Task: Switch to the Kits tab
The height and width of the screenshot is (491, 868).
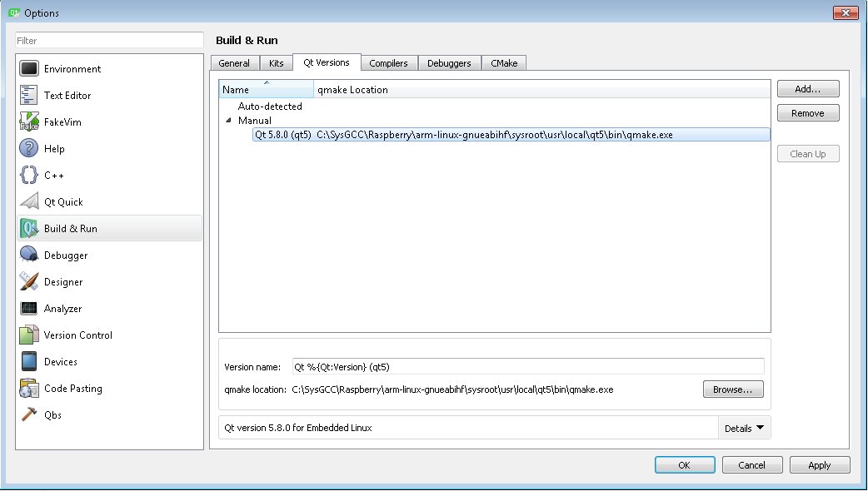Action: 277,63
